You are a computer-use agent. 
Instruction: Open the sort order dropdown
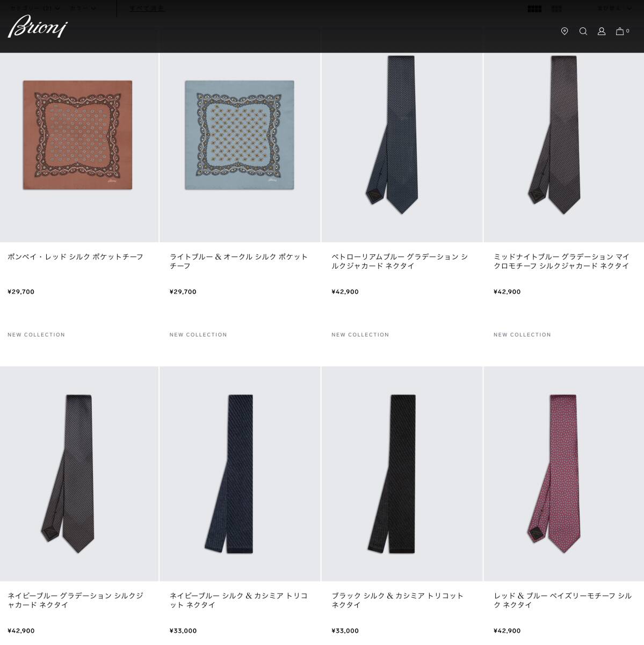click(614, 8)
